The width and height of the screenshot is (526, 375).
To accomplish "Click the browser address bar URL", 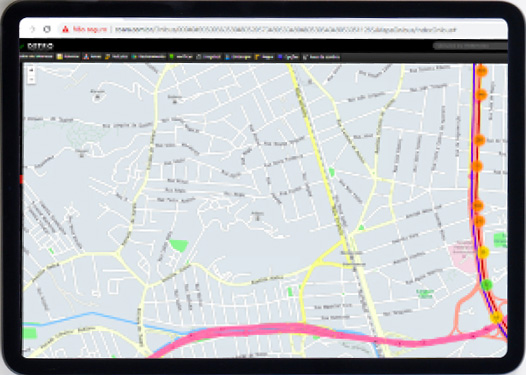I will coord(286,30).
